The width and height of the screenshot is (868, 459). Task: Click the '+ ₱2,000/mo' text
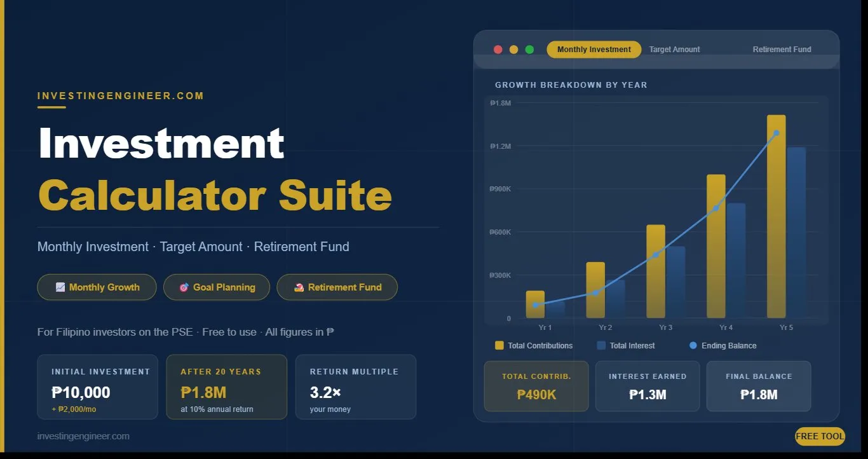pos(74,409)
